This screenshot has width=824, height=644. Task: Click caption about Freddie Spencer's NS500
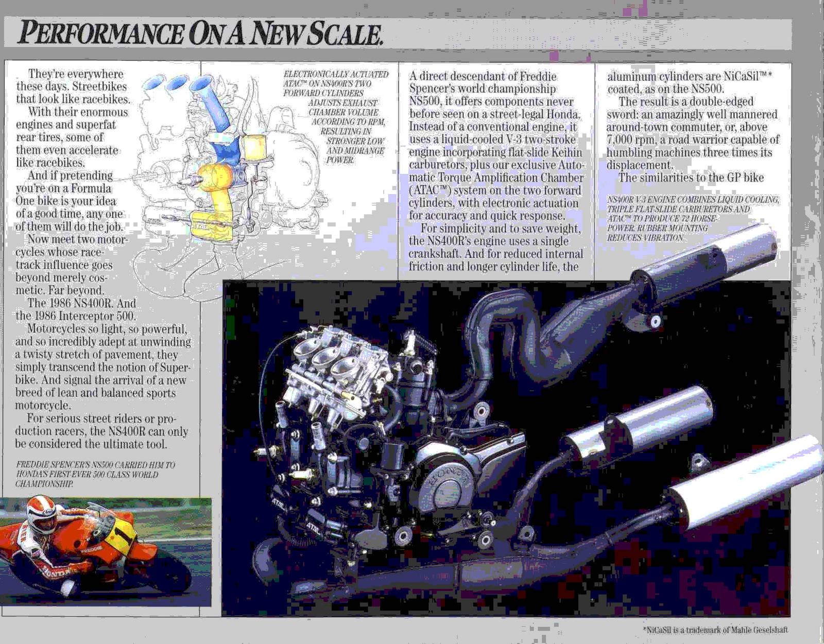(x=95, y=474)
